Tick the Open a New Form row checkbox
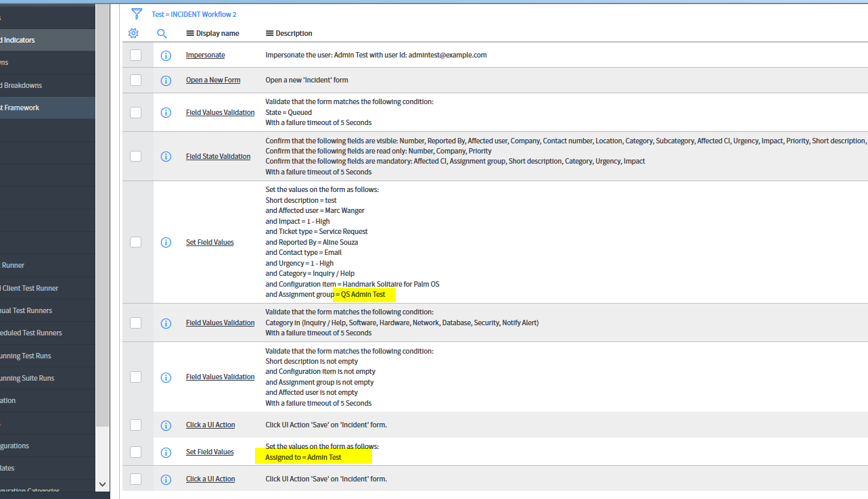 136,80
